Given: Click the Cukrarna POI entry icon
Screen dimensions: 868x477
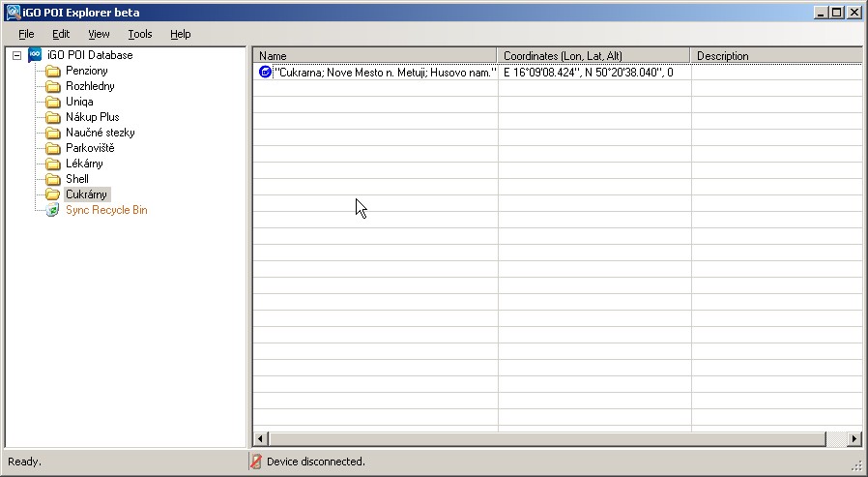Looking at the screenshot, I should click(x=266, y=73).
